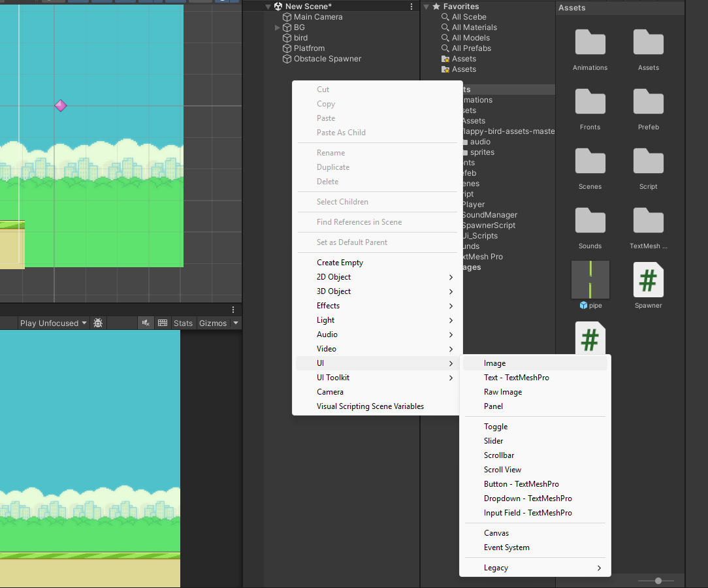
Task: Create an Event System object
Action: [535, 547]
